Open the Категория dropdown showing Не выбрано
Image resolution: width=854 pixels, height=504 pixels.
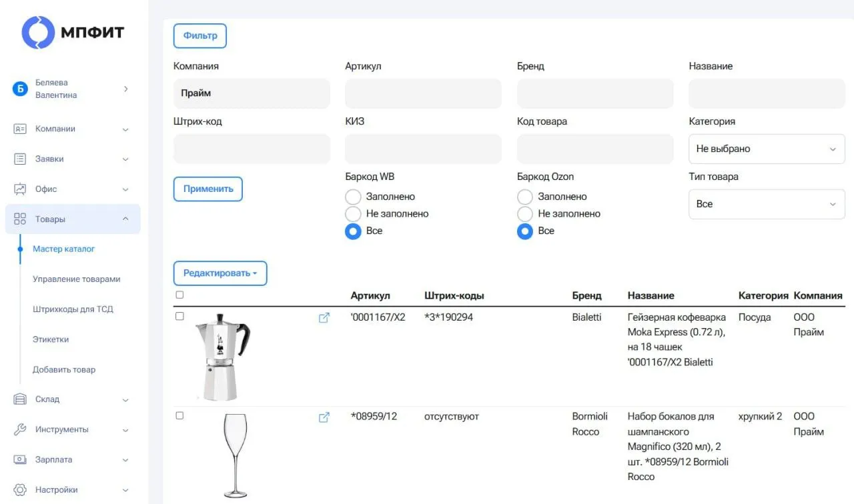(767, 149)
